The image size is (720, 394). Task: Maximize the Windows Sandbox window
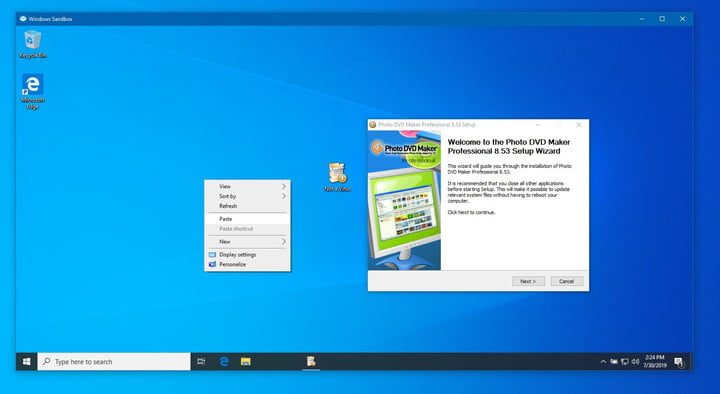tap(662, 19)
